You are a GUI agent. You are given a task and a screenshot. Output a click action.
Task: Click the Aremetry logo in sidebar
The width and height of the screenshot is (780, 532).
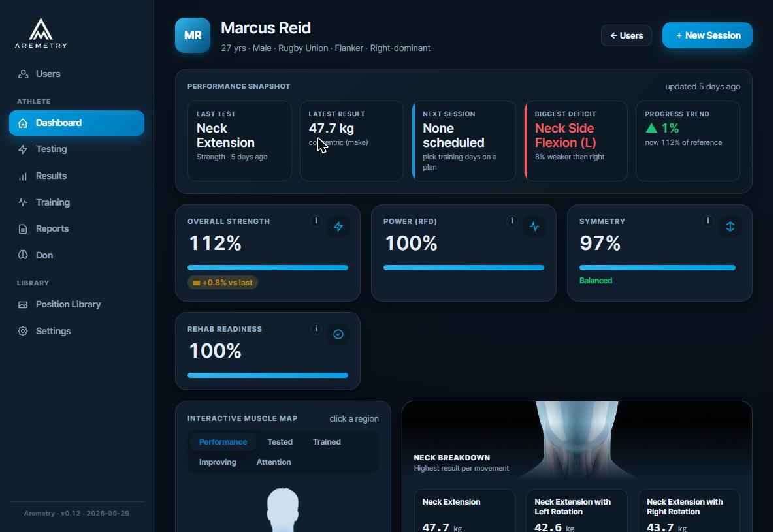pyautogui.click(x=41, y=33)
